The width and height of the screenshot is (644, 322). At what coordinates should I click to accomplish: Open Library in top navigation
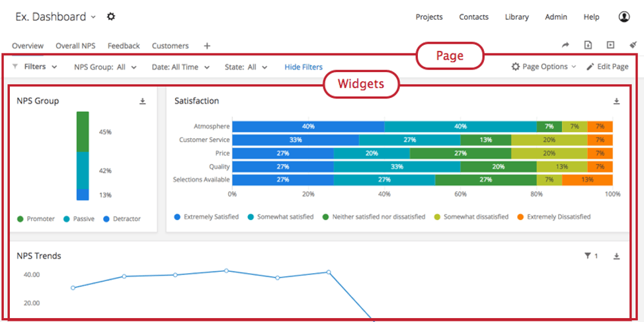click(x=516, y=17)
